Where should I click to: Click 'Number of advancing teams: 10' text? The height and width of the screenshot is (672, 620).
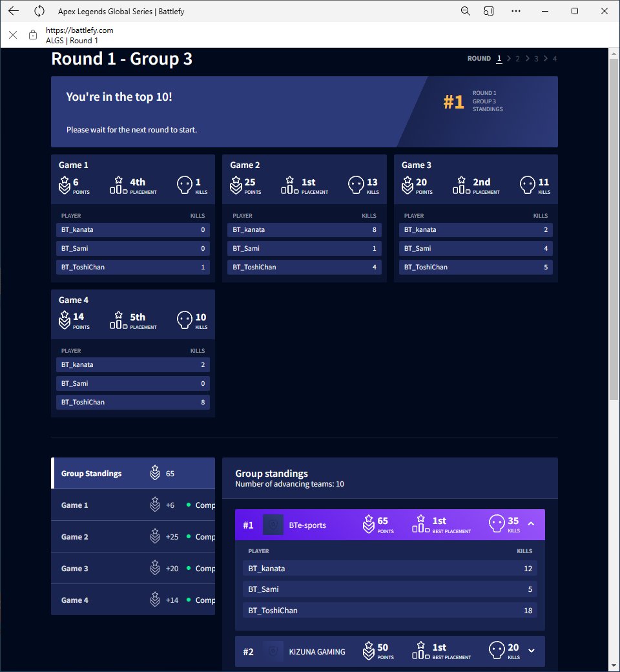click(289, 484)
